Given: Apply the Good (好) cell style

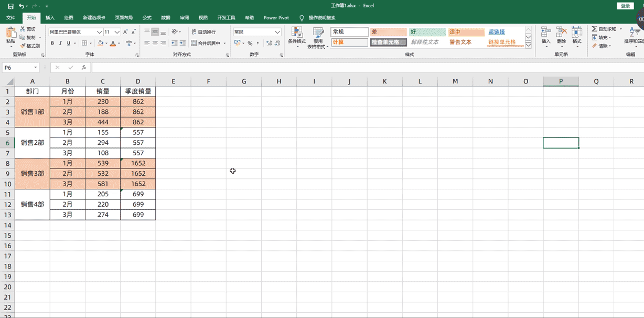Looking at the screenshot, I should pos(427,32).
